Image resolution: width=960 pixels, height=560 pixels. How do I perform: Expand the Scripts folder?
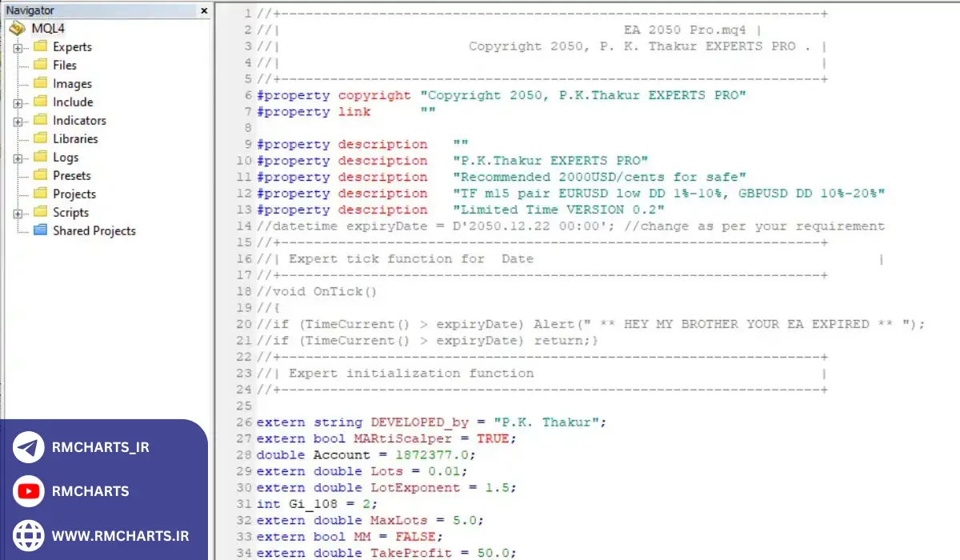coord(18,212)
